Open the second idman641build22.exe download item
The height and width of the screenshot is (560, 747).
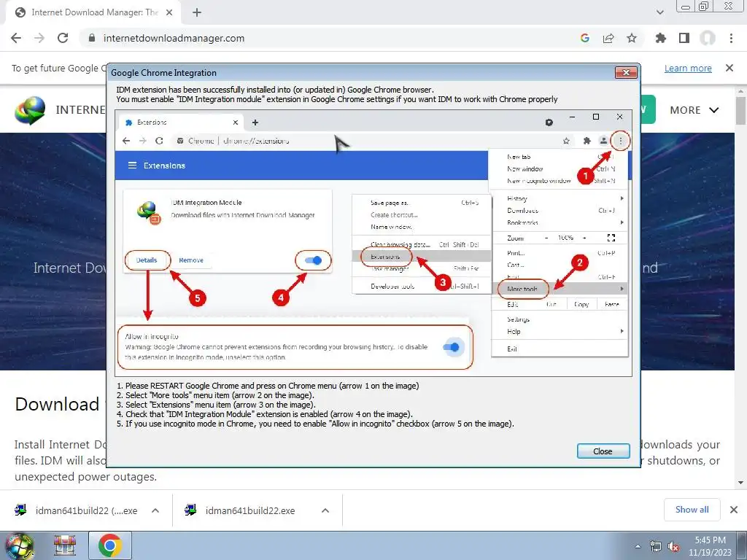(x=242, y=510)
